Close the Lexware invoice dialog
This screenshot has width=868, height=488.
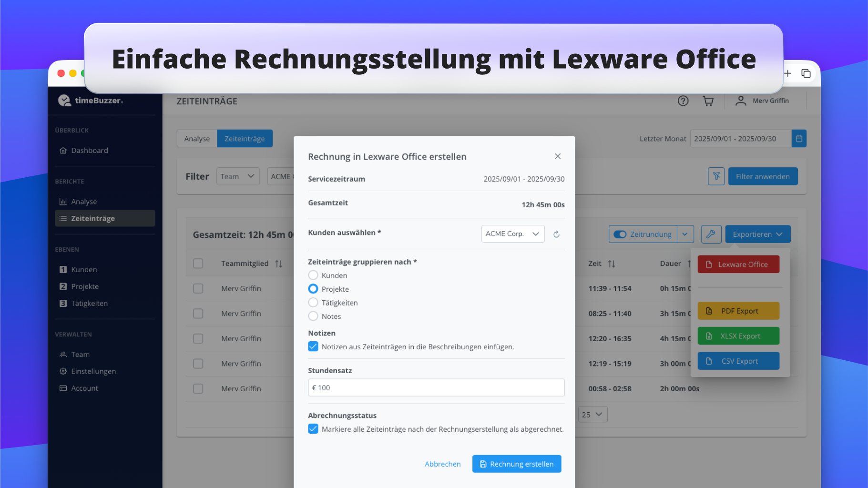tap(558, 156)
